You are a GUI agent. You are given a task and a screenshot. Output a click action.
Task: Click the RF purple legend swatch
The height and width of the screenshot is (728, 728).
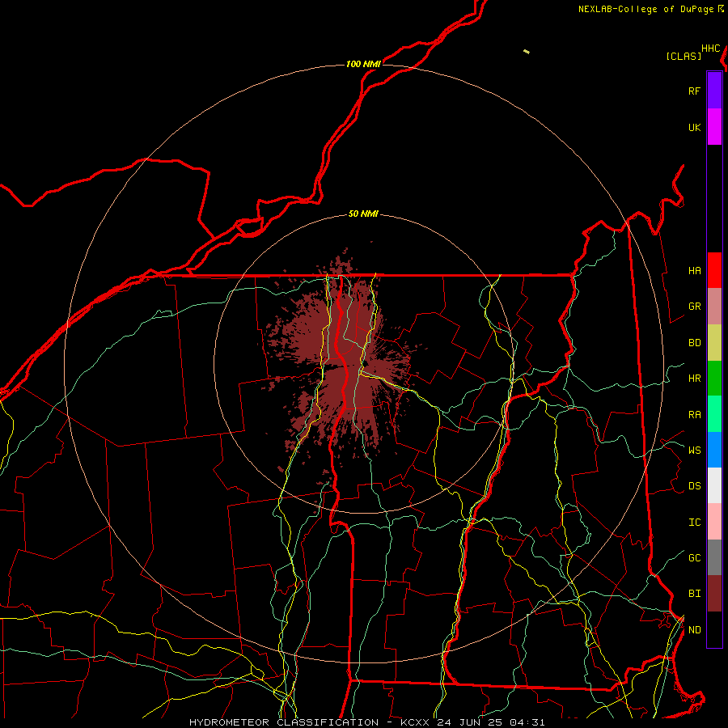[714, 91]
